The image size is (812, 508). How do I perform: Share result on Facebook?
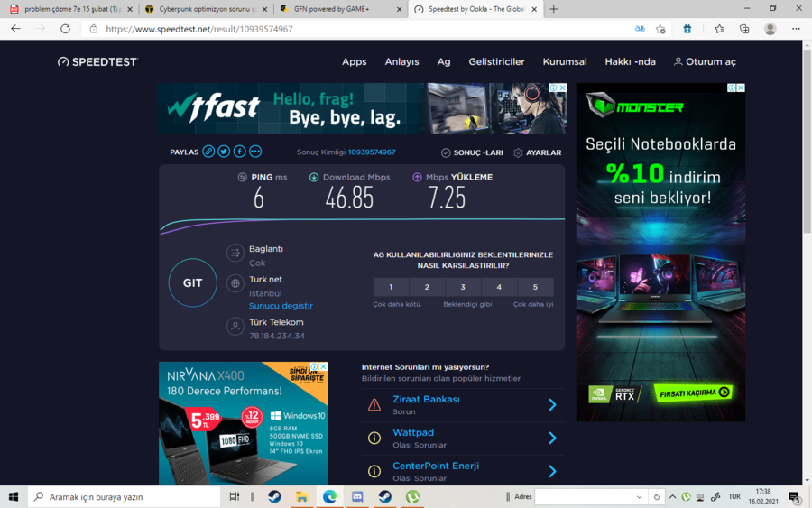click(239, 152)
